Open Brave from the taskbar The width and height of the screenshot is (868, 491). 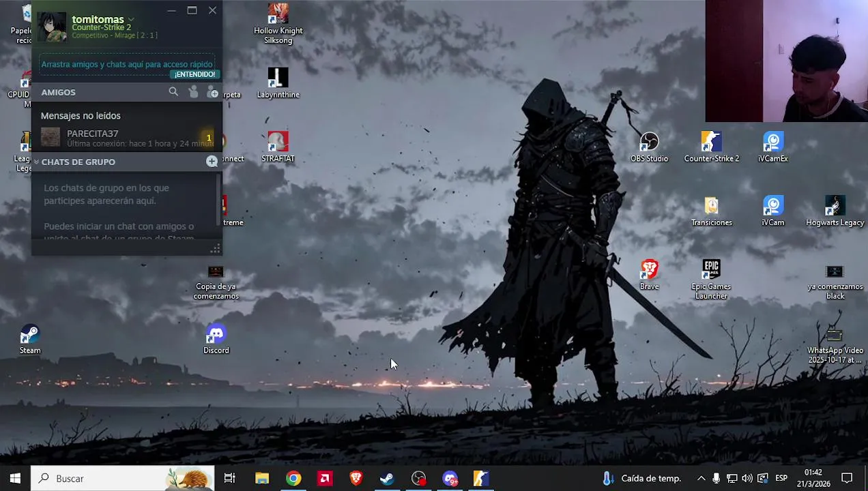[356, 479]
